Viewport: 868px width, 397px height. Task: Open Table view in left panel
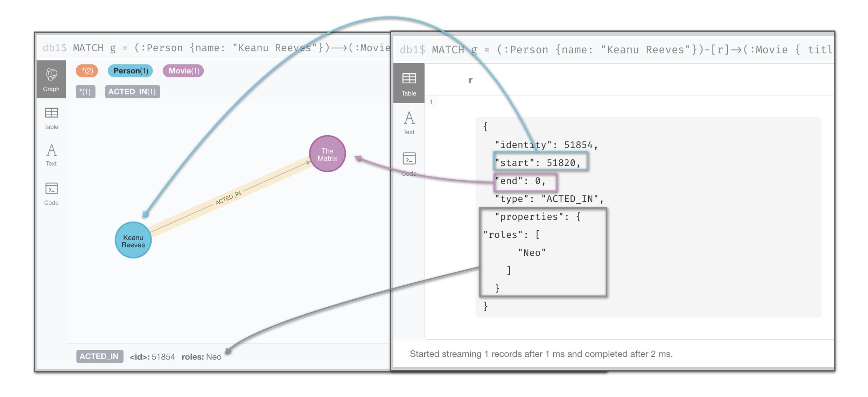click(51, 118)
